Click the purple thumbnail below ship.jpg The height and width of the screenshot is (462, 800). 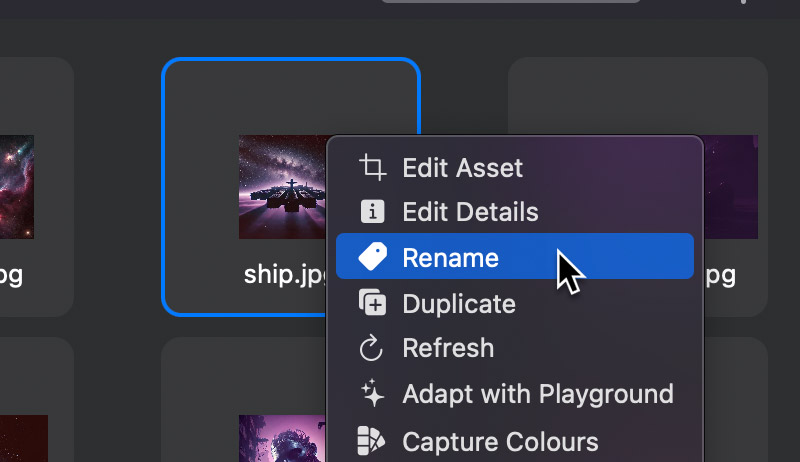coord(282,440)
